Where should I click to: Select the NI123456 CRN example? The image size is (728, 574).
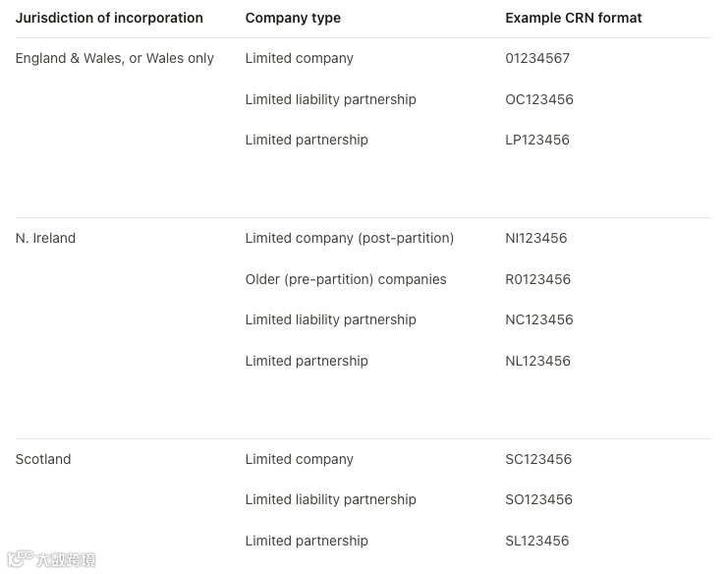[x=536, y=238]
